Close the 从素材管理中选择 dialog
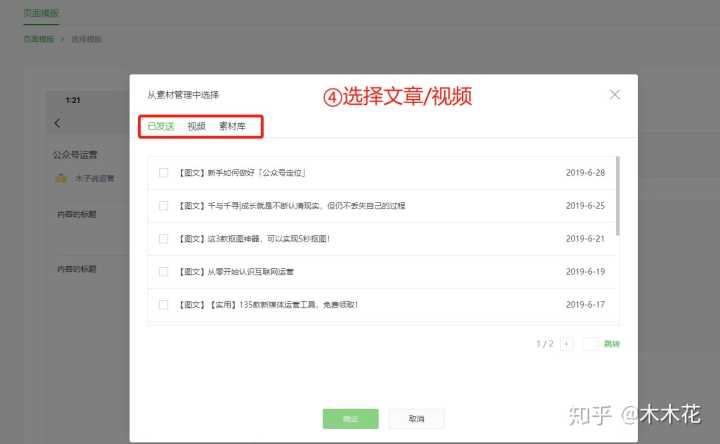 (614, 95)
